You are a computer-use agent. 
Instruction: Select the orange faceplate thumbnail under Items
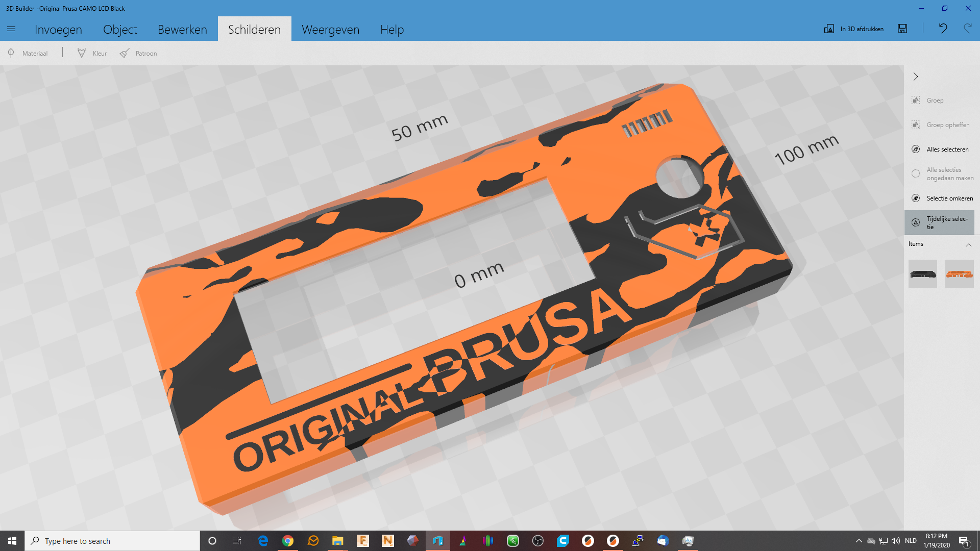pyautogui.click(x=959, y=274)
